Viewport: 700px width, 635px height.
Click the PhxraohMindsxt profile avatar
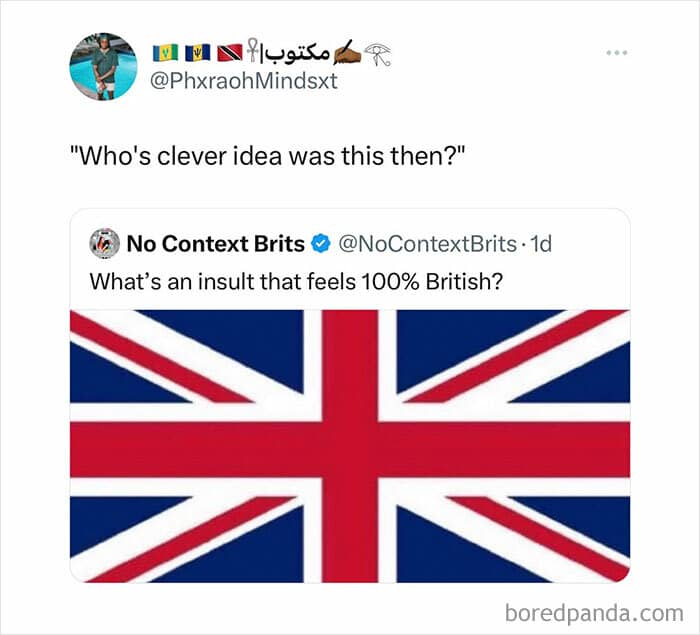(103, 67)
